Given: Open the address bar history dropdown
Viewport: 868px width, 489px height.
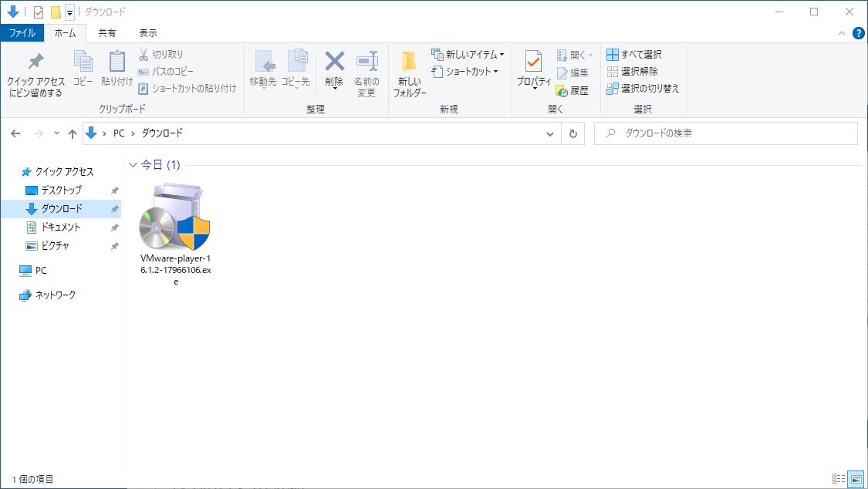Looking at the screenshot, I should click(550, 133).
